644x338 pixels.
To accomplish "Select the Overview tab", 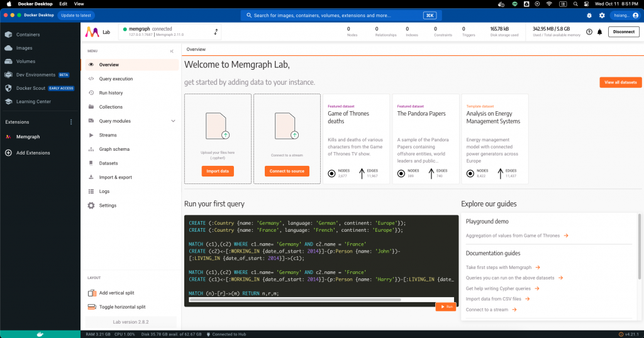I will point(196,49).
